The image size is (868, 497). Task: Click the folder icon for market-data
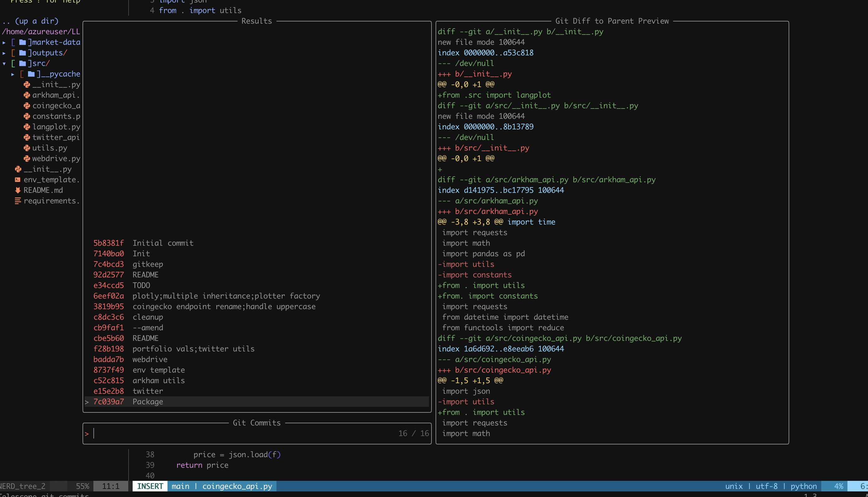22,42
